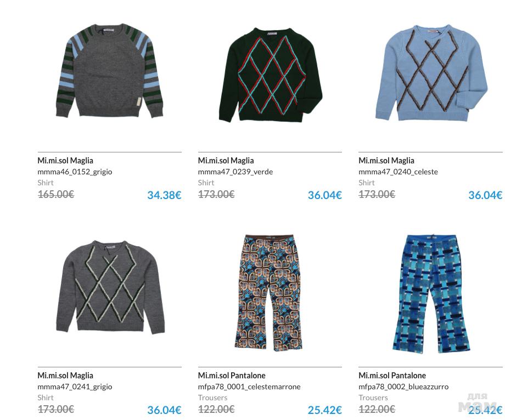Viewport: 505px width, 420px height.
Task: Click Trousers category under mfpa78_0001_celestemarrone
Action: point(212,398)
